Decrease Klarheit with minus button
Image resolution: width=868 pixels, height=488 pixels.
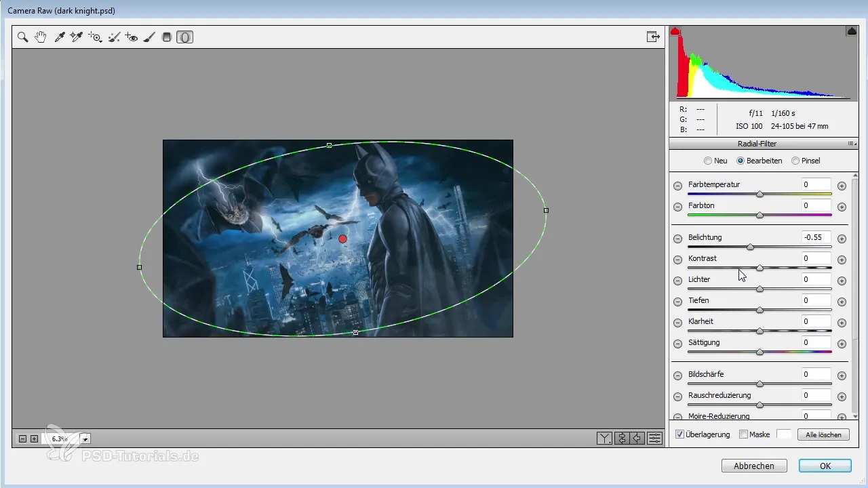coord(677,323)
